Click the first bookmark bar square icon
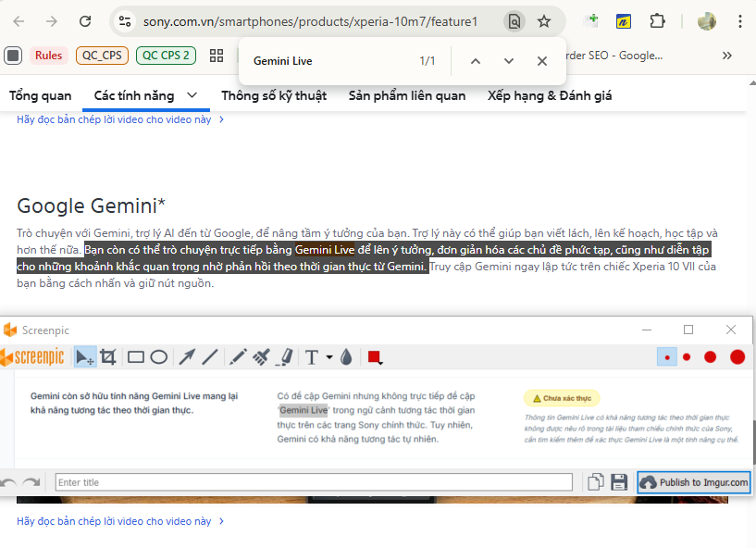Screen dimensions: 756x548 (x=13, y=56)
